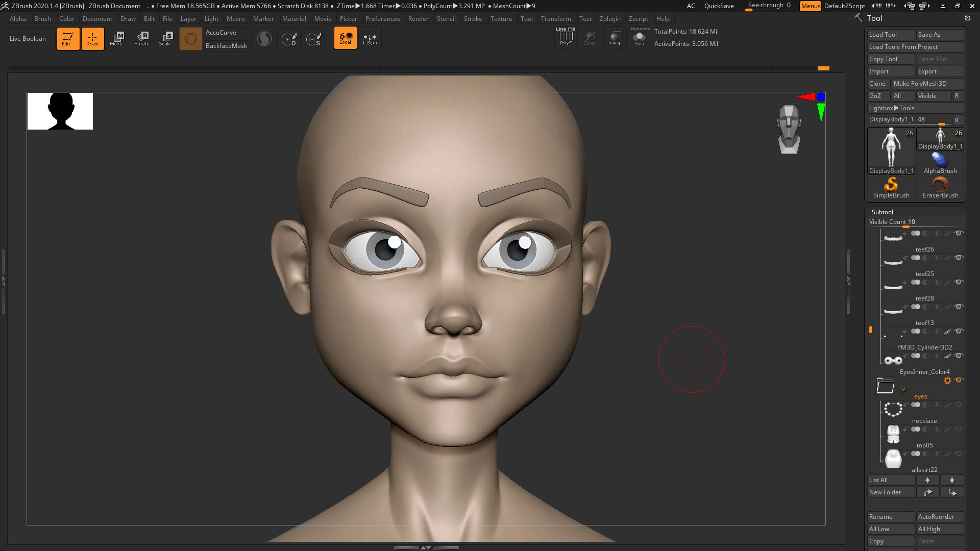Open Lightbox Tools browser
This screenshot has width=980, height=551.
(915, 108)
